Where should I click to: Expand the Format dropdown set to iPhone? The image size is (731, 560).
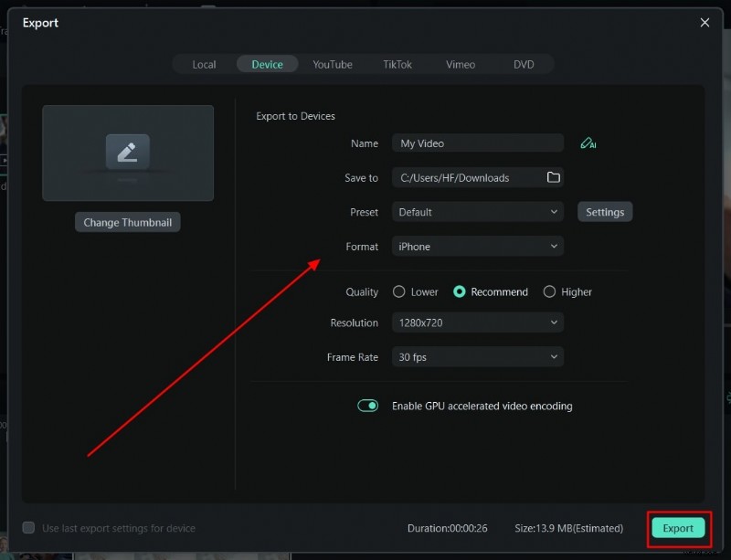coord(477,246)
